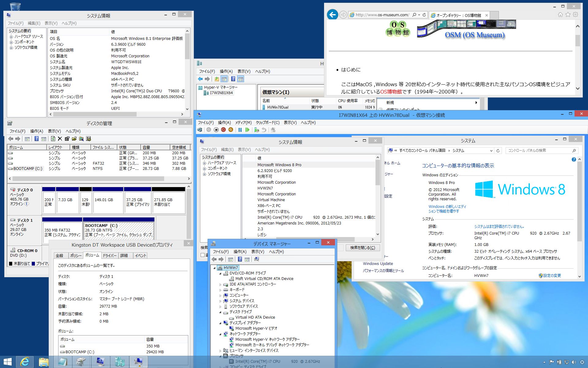Open Internet Explorer from the taskbar
588x368 pixels.
click(24, 362)
